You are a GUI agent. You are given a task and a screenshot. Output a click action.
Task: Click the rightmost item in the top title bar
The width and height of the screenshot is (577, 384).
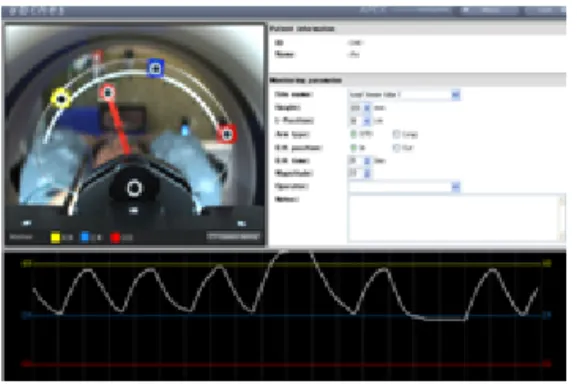tap(546, 11)
